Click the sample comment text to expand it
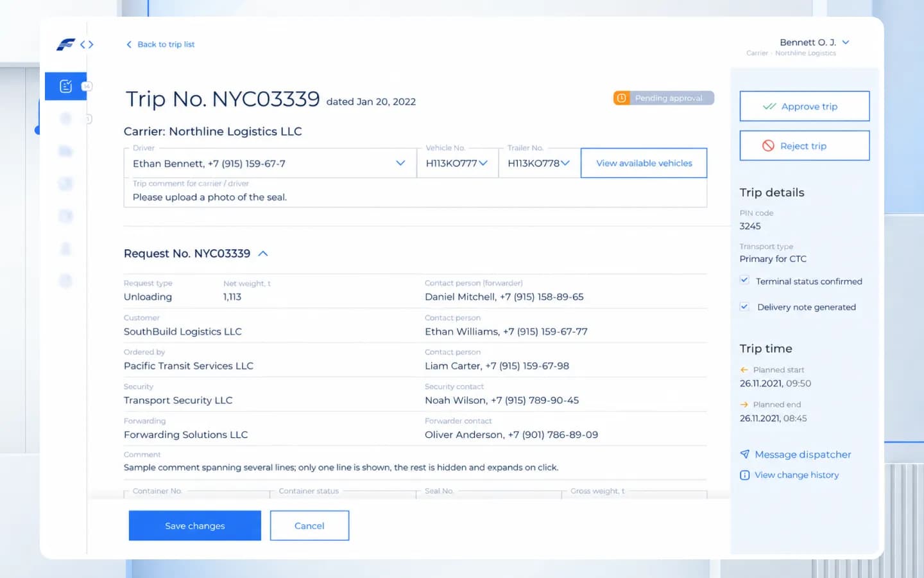The width and height of the screenshot is (924, 578). click(341, 468)
